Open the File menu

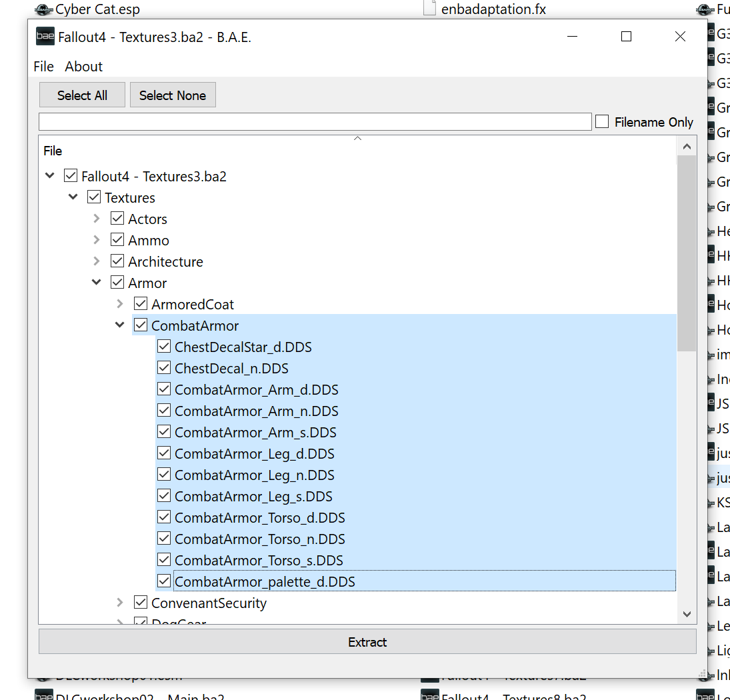pyautogui.click(x=44, y=67)
